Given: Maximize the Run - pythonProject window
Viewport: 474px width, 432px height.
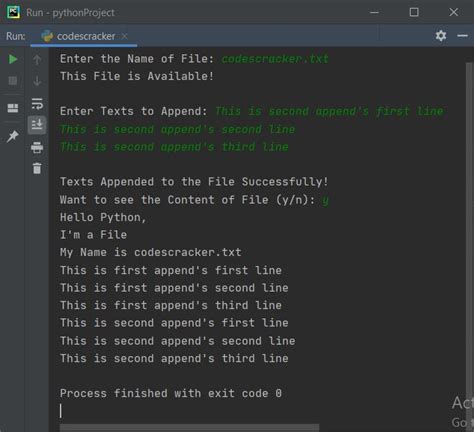Looking at the screenshot, I should pos(414,12).
